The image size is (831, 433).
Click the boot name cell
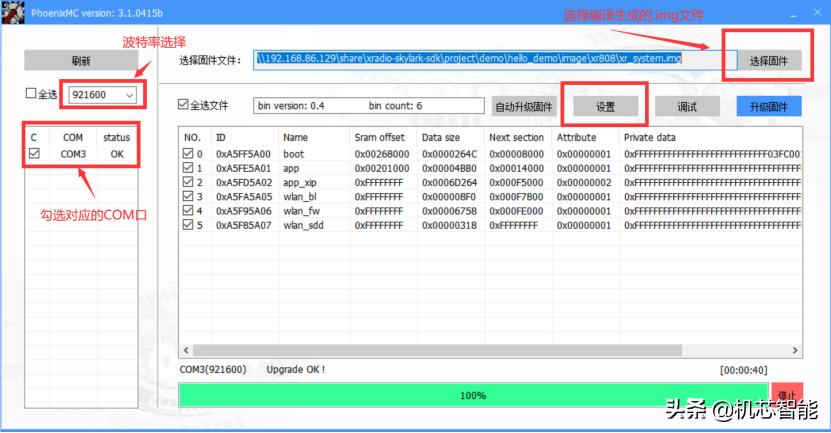[x=294, y=154]
